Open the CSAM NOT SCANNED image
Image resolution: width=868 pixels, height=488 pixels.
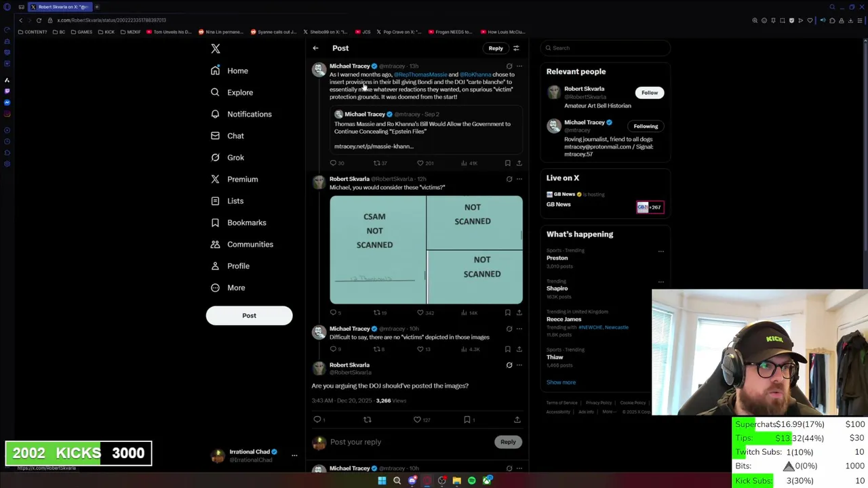coord(378,249)
